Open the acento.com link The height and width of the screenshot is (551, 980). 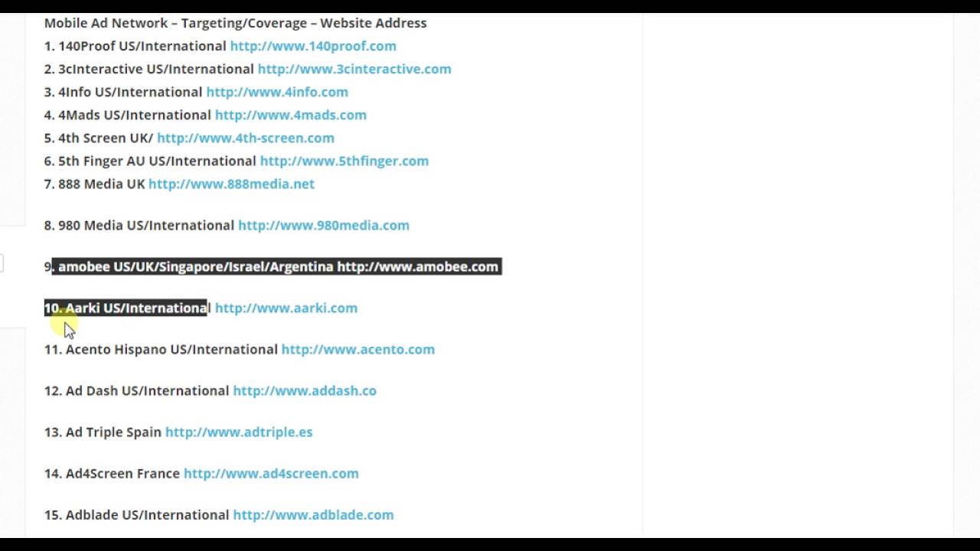[x=358, y=349]
